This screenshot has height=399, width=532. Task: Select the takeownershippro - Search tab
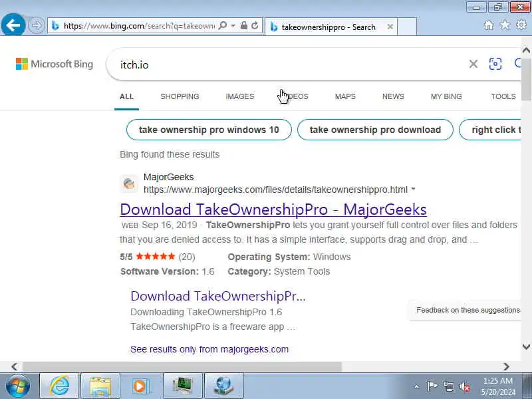[x=331, y=27]
